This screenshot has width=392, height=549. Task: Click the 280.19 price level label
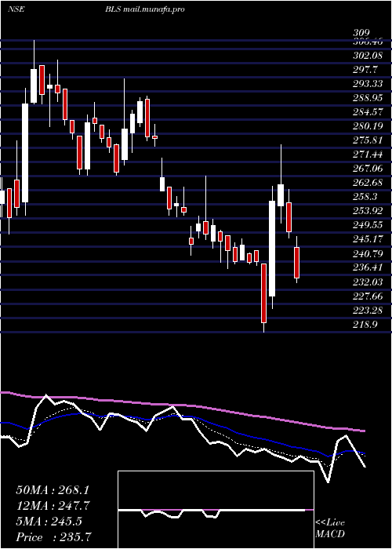(368, 125)
